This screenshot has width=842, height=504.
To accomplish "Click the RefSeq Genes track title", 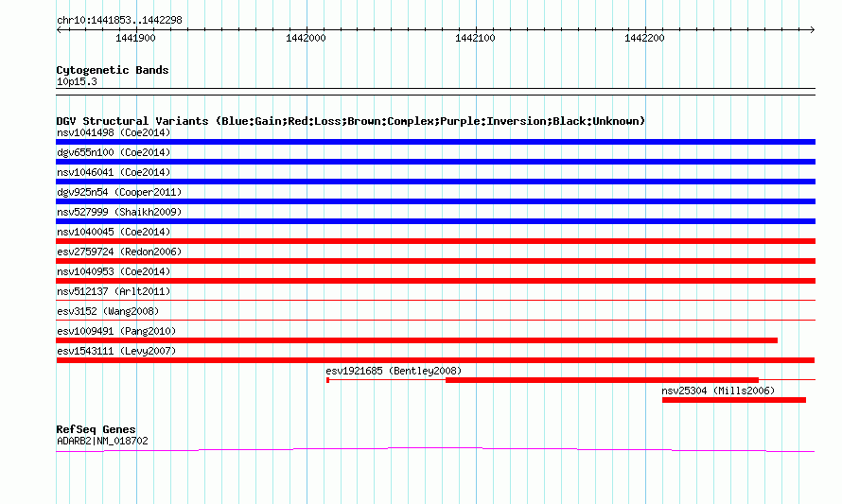I will point(96,429).
